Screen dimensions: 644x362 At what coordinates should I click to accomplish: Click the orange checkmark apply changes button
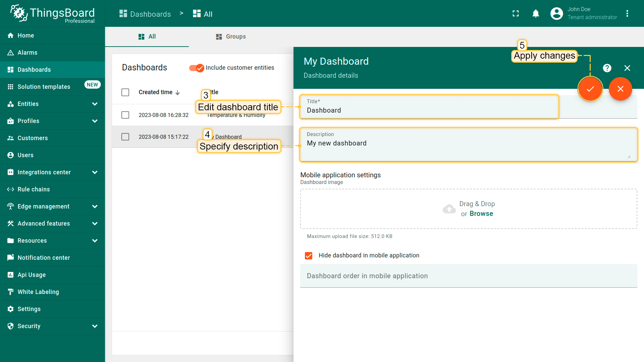coord(590,89)
